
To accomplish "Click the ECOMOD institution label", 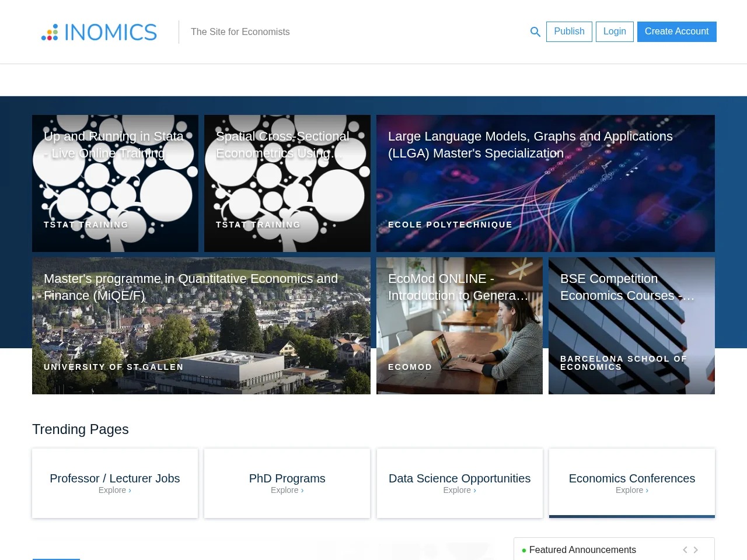I will [x=410, y=367].
